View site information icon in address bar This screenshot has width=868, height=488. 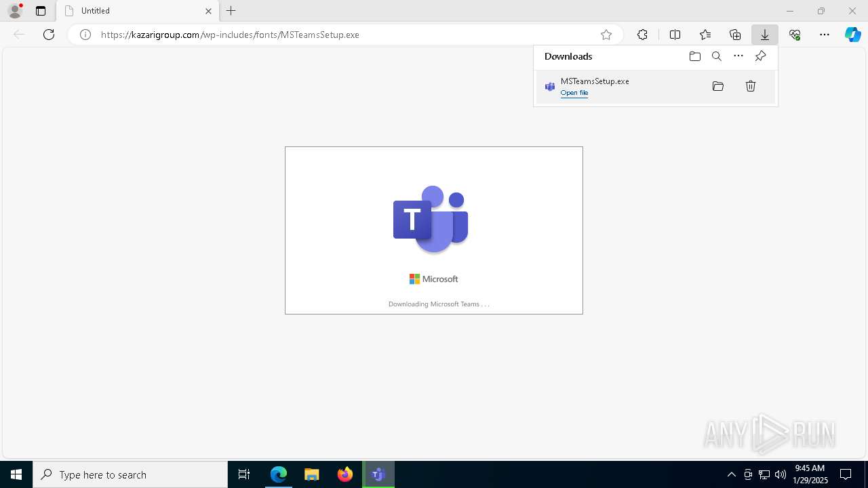pyautogui.click(x=85, y=35)
